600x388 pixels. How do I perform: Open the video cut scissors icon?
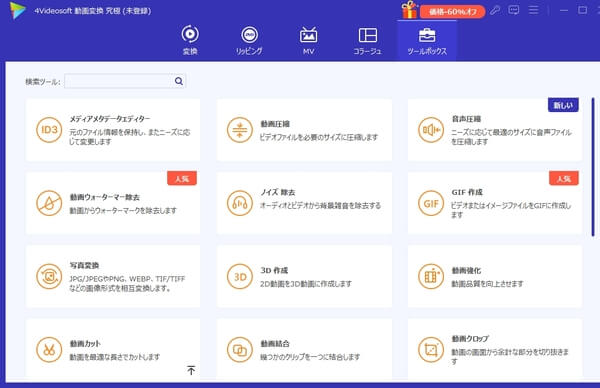[49, 349]
